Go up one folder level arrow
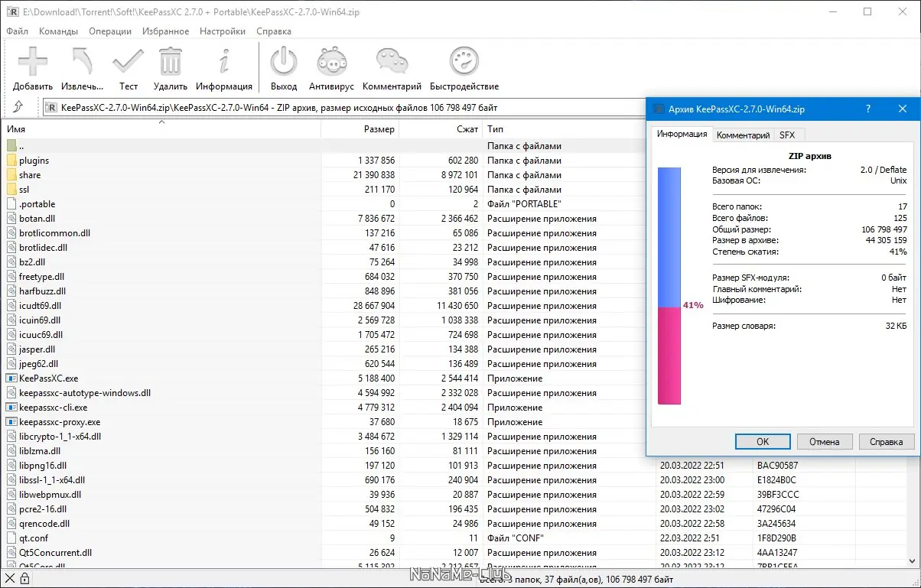Screen dimensions: 921x588 pos(18,108)
